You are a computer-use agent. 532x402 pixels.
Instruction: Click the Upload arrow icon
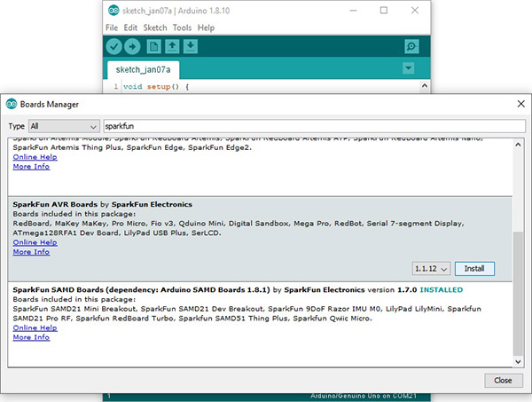132,47
